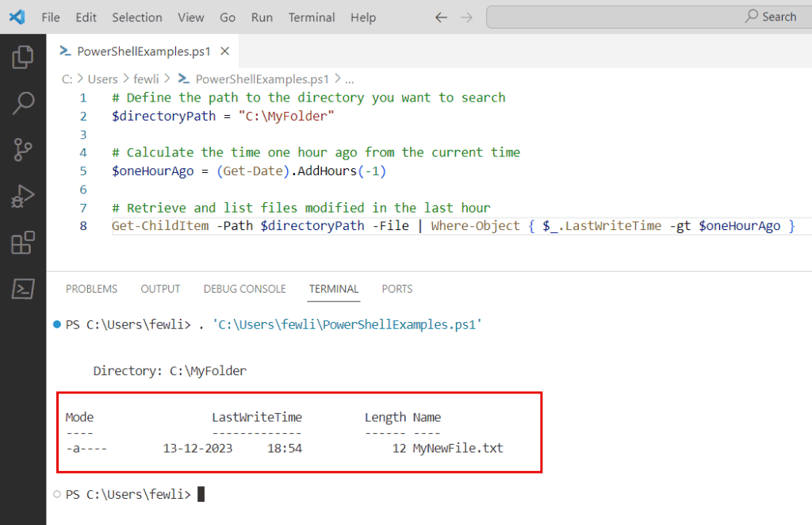Image resolution: width=812 pixels, height=525 pixels.
Task: Click LastWriteTime property on line 8
Action: [x=613, y=226]
